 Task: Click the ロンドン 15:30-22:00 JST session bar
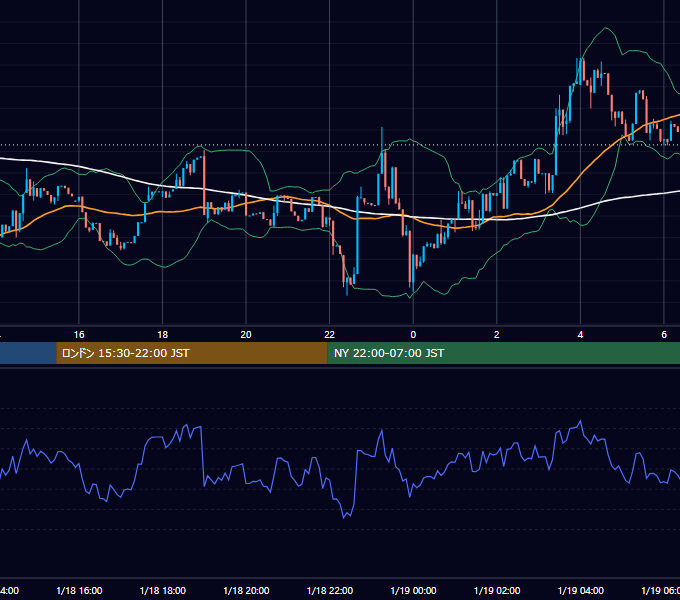[x=192, y=353]
